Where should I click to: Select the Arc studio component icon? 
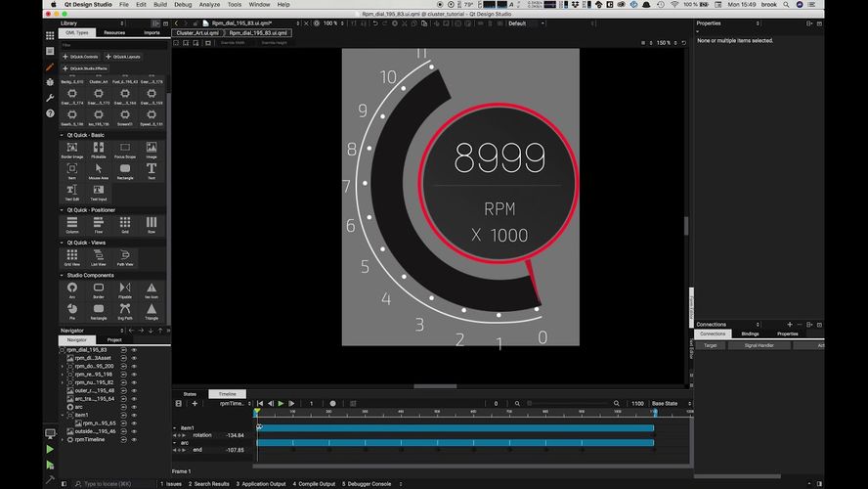click(71, 289)
